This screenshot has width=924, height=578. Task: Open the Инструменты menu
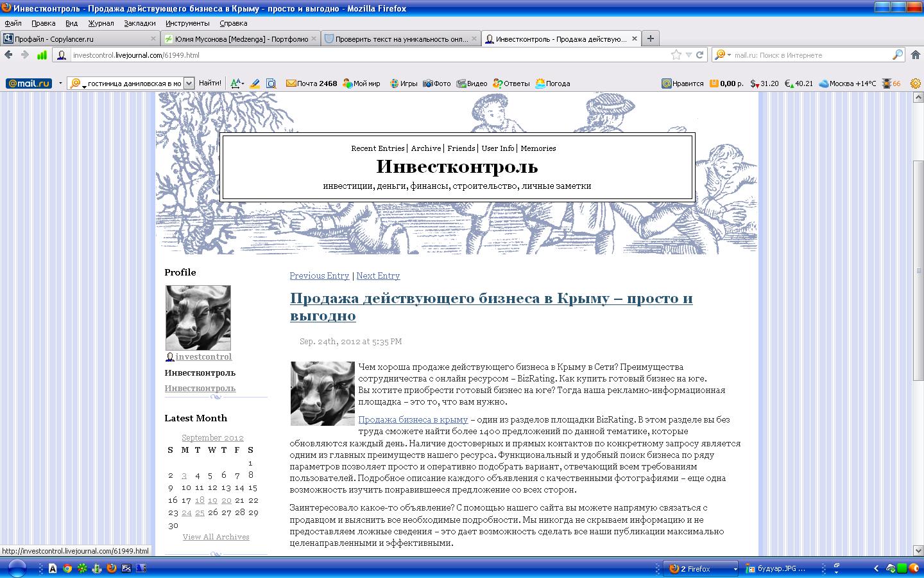(187, 23)
